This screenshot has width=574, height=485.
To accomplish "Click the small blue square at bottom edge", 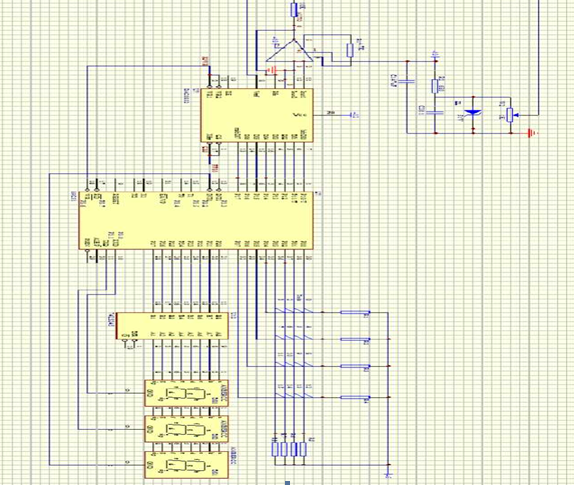I will [x=288, y=483].
